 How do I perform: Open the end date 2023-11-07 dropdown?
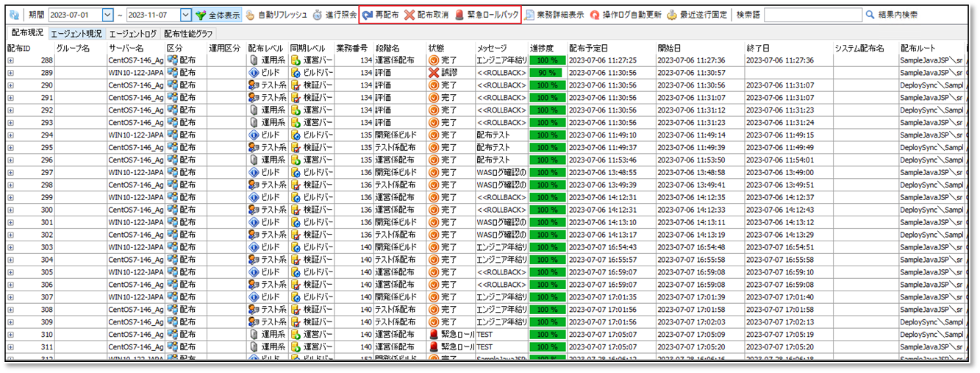[185, 15]
